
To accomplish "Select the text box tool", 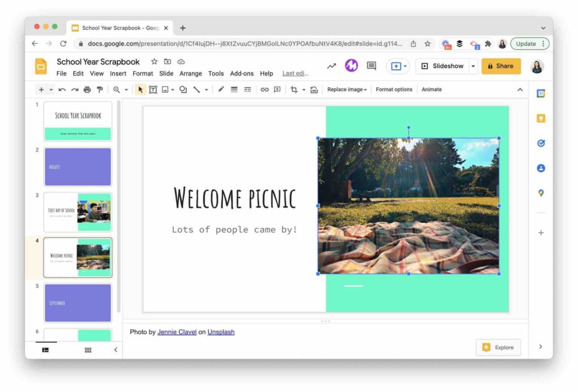I will [153, 89].
